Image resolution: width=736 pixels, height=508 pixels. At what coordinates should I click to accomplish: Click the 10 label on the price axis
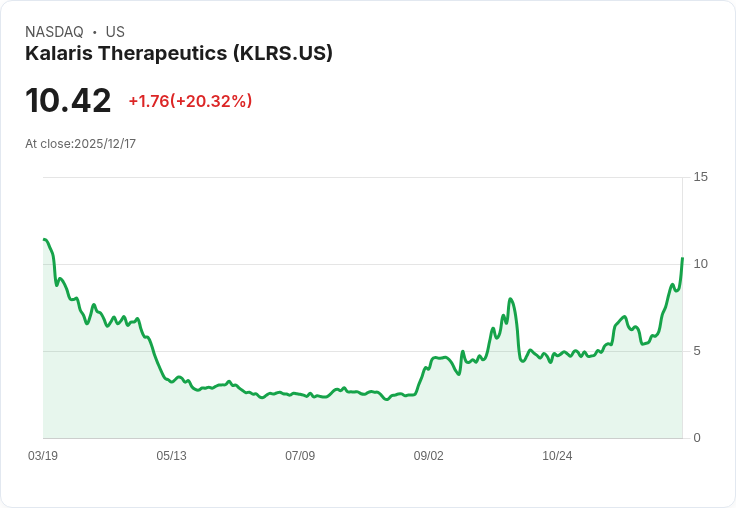point(700,264)
